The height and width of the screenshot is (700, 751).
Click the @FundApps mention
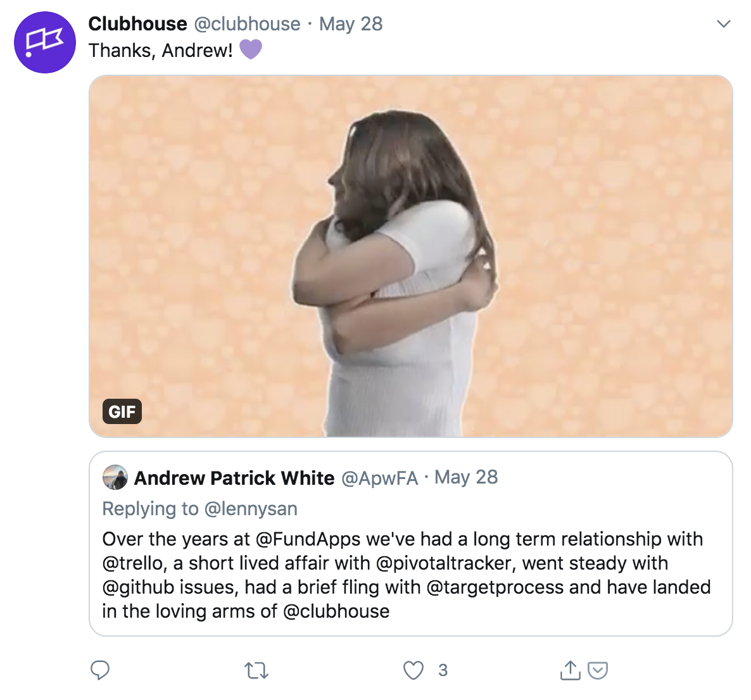point(308,539)
